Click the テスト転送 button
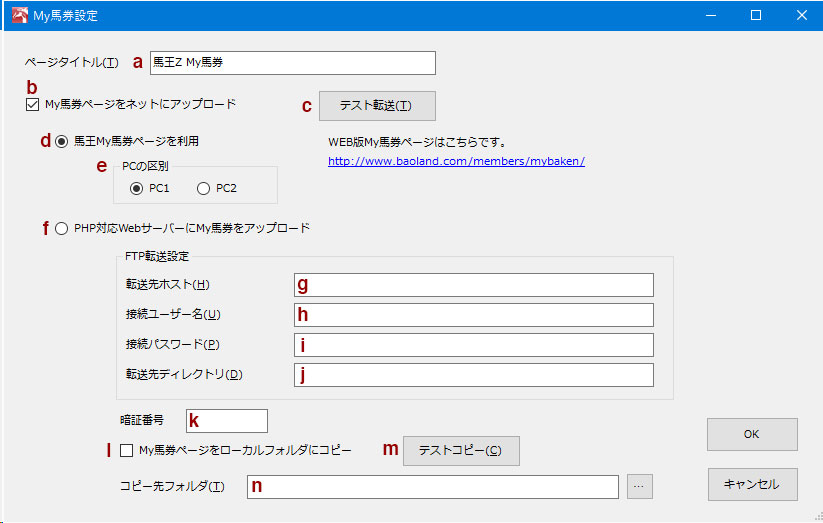The height and width of the screenshot is (523, 823). [377, 106]
